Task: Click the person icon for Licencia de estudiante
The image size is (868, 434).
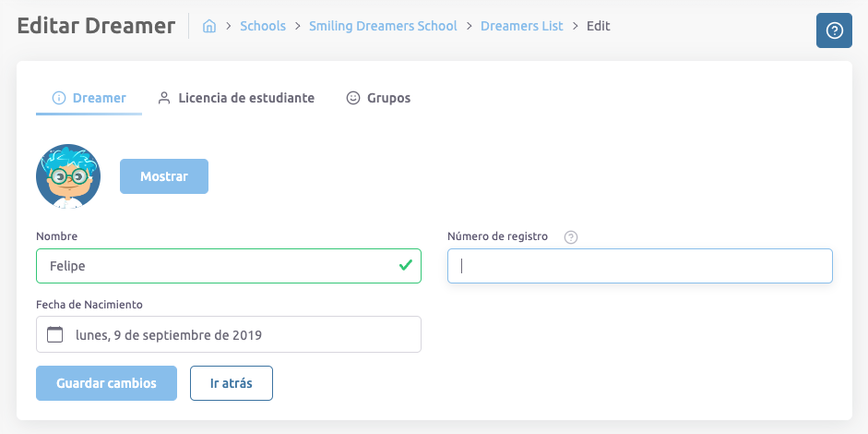Action: (x=164, y=98)
